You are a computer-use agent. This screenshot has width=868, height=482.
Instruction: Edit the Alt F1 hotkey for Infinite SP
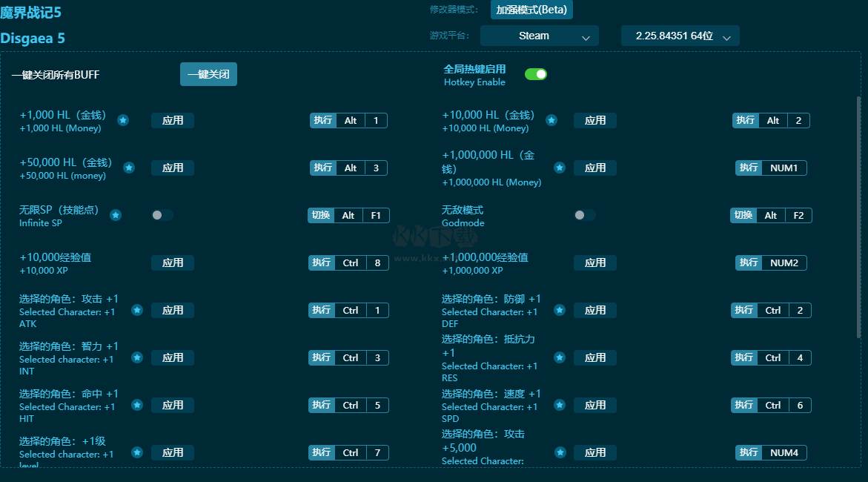point(348,215)
